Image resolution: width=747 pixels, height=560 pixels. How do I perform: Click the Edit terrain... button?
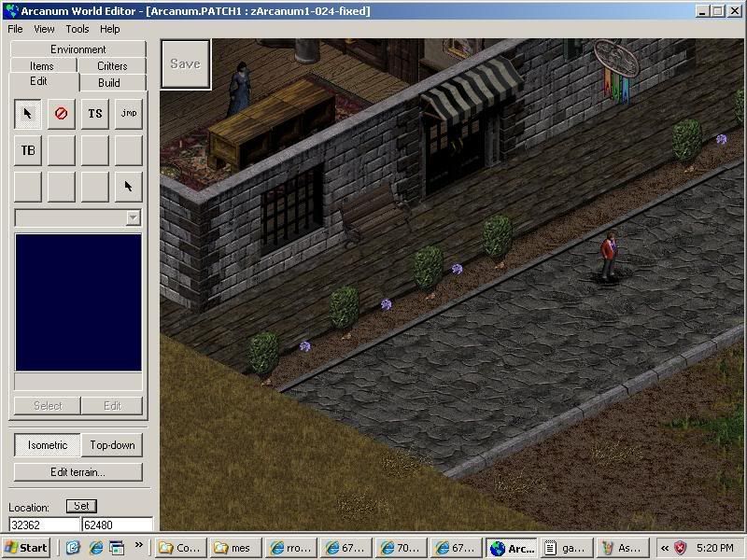coord(78,472)
